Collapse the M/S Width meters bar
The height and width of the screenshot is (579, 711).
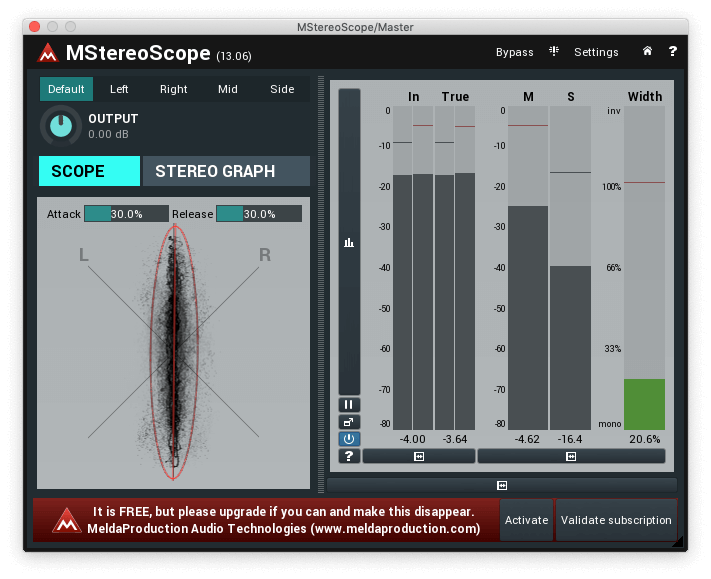(x=571, y=457)
